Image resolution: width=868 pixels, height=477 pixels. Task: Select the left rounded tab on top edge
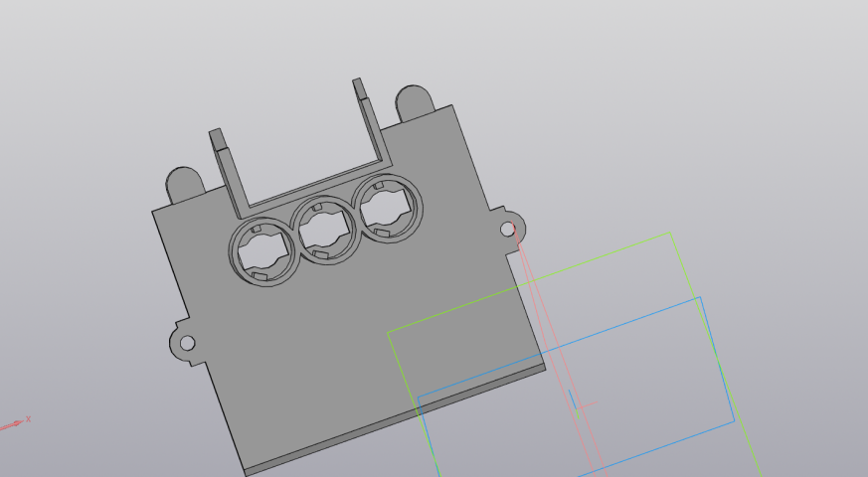pyautogui.click(x=185, y=183)
